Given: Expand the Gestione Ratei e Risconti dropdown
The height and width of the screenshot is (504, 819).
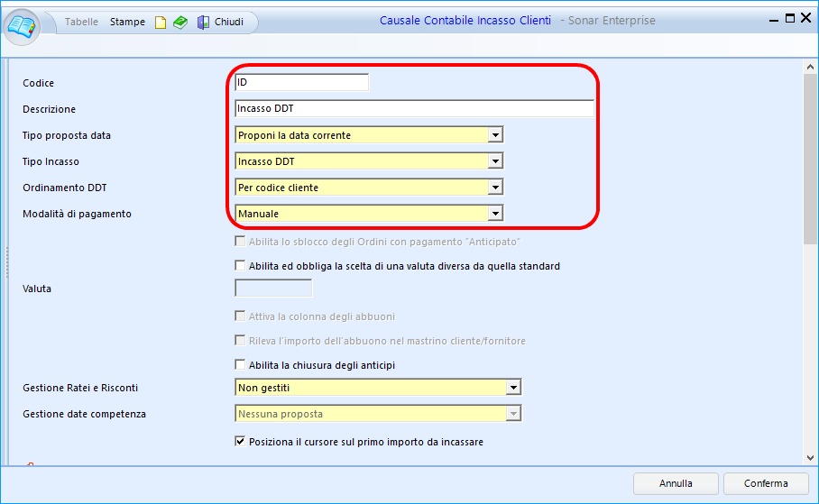Looking at the screenshot, I should (x=513, y=388).
